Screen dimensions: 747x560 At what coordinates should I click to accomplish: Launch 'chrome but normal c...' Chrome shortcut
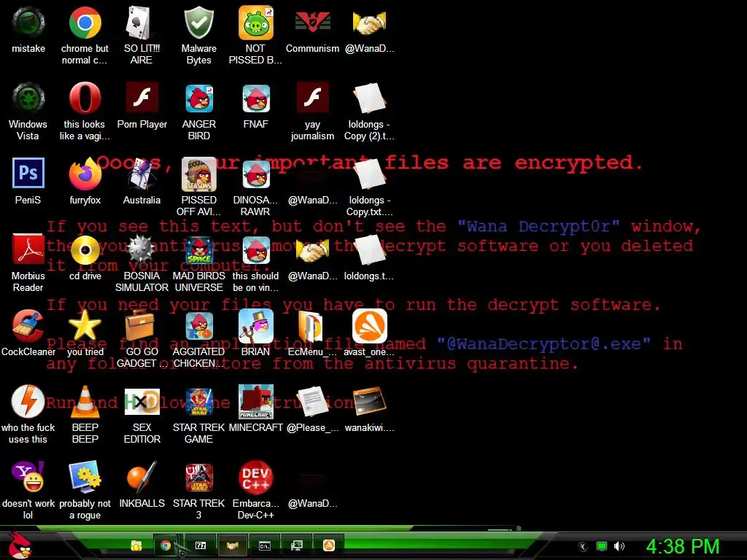[x=85, y=23]
